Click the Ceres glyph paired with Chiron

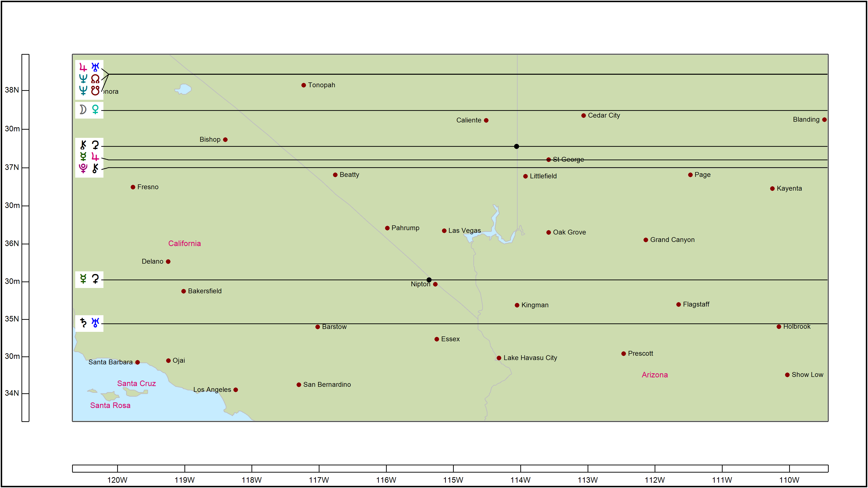click(95, 145)
